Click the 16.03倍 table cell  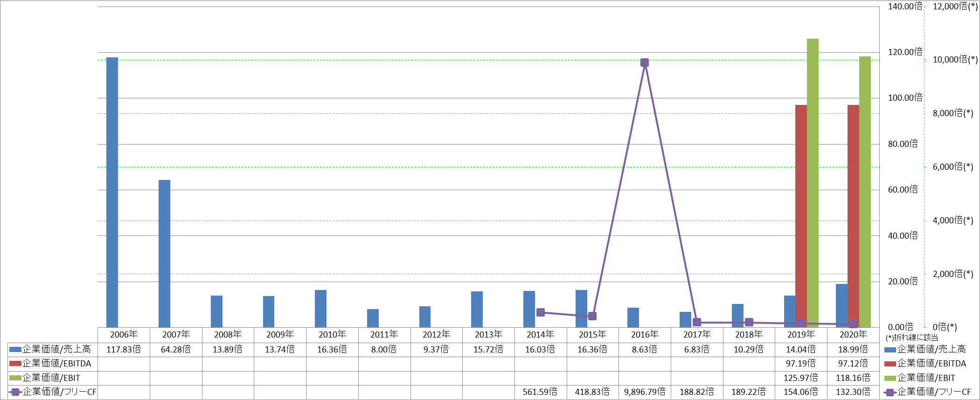tap(540, 349)
